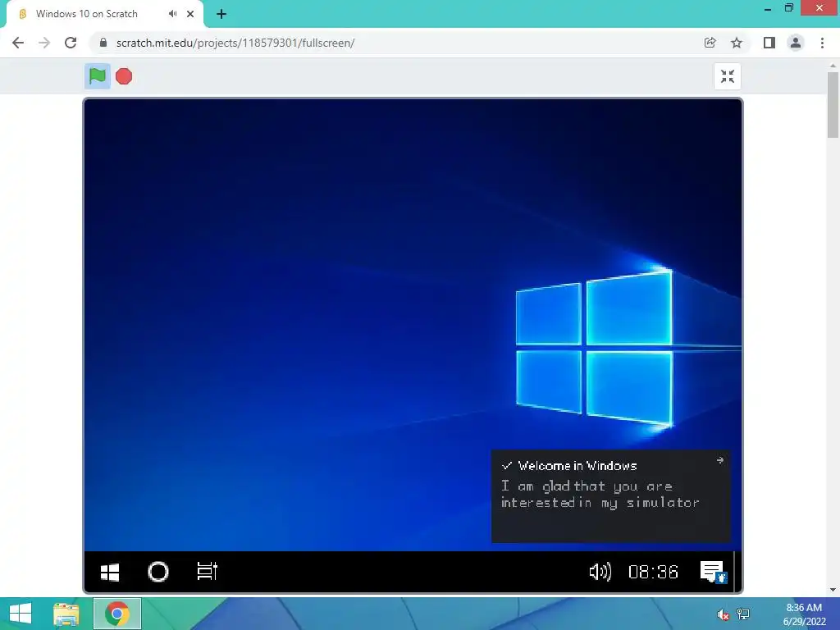840x630 pixels.
Task: Mute the tab via its speaker icon
Action: pos(172,14)
